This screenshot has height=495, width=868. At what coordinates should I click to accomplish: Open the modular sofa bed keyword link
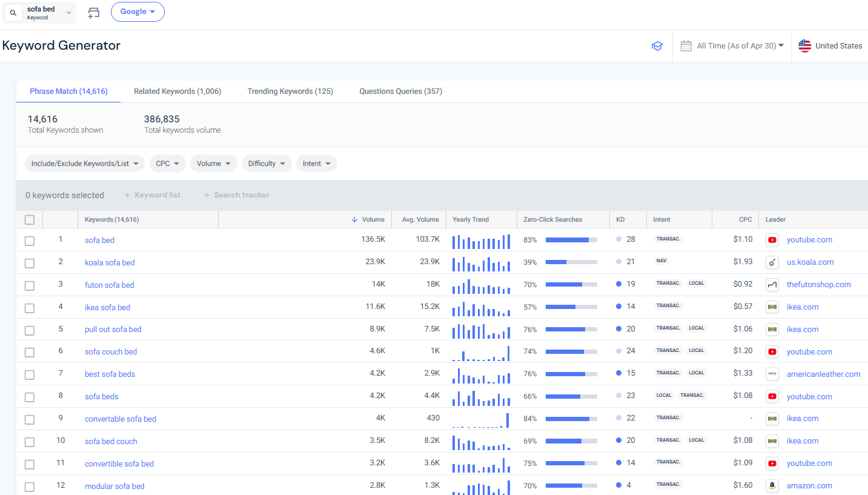pyautogui.click(x=114, y=487)
